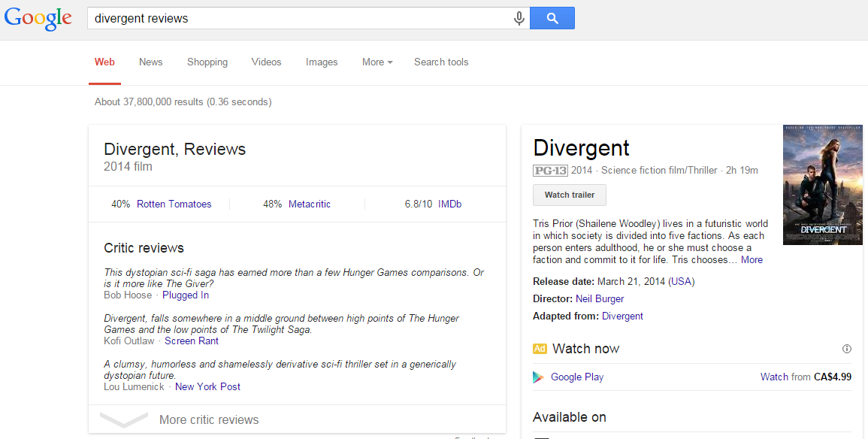Click the yellow Ad label icon
This screenshot has height=439, width=868.
click(540, 349)
